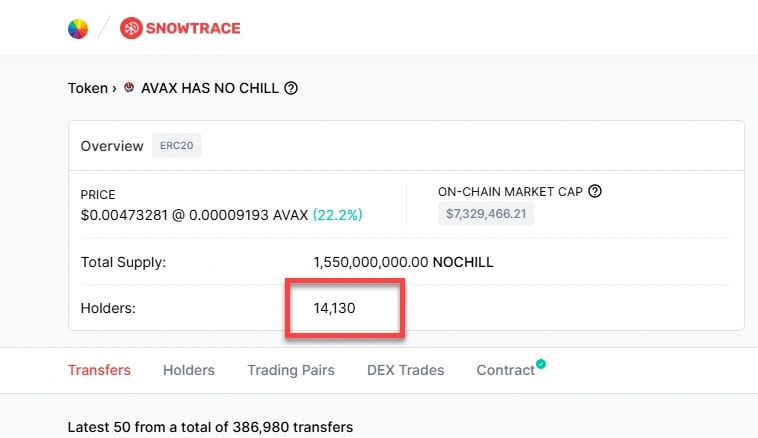This screenshot has height=438, width=758.
Task: Click the NOCHILL symbol in Total Supply
Action: (463, 262)
